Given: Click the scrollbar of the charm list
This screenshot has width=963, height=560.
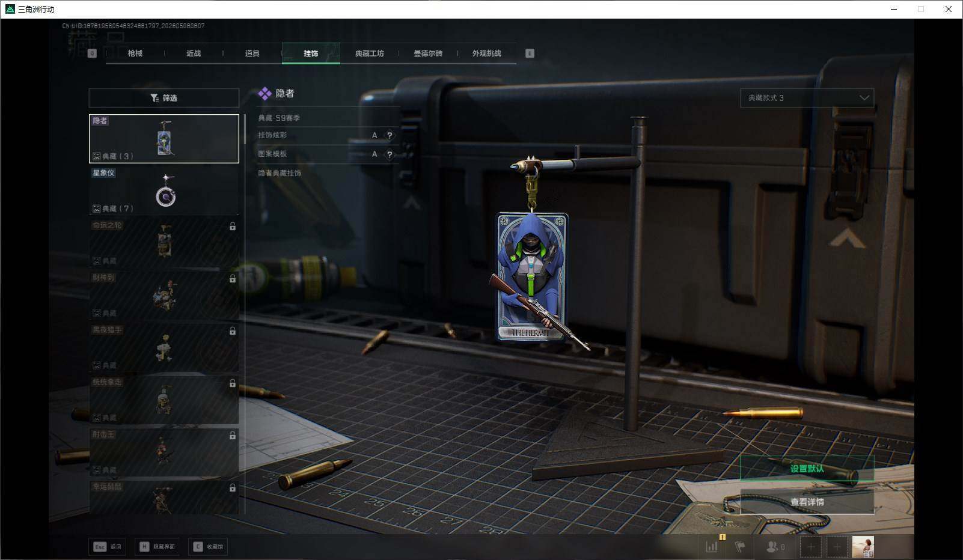Looking at the screenshot, I should point(245,129).
